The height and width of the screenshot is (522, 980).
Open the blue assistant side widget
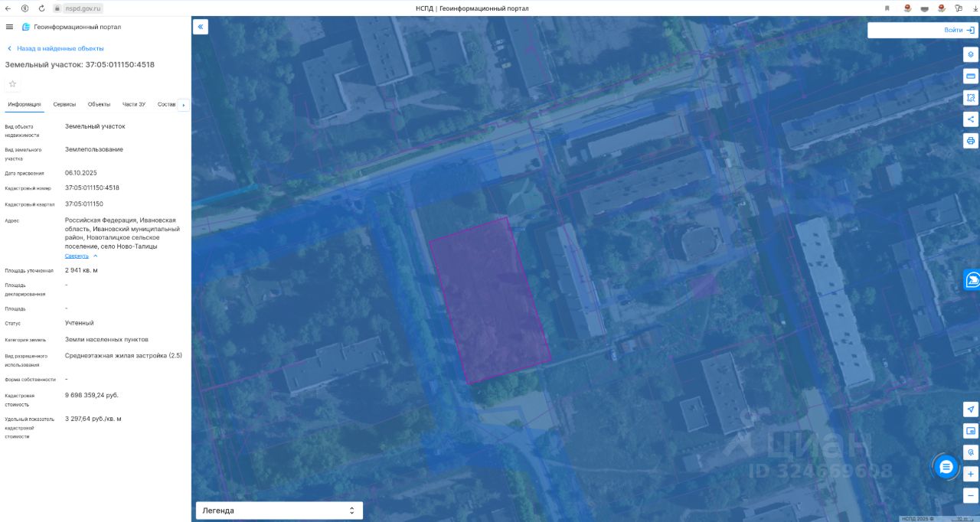pos(972,280)
